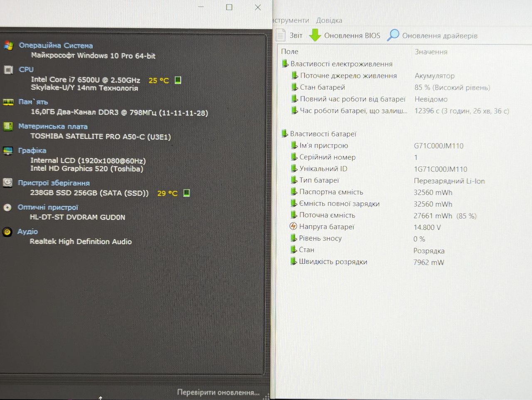The image size is (532, 400).
Task: Click the value 85 % (Високий рівень)
Action: (452, 88)
